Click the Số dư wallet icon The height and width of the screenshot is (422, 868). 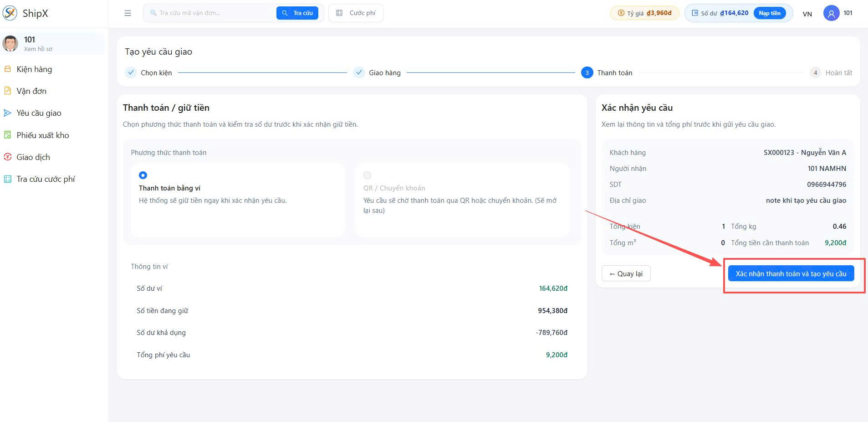pyautogui.click(x=695, y=13)
